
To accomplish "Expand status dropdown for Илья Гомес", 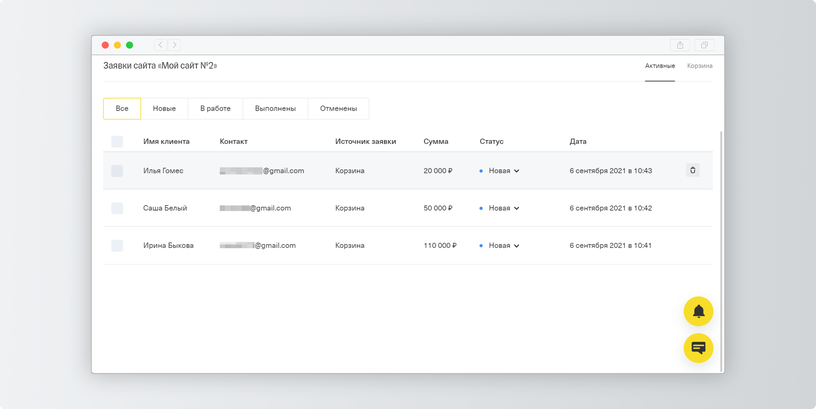I will 503,171.
